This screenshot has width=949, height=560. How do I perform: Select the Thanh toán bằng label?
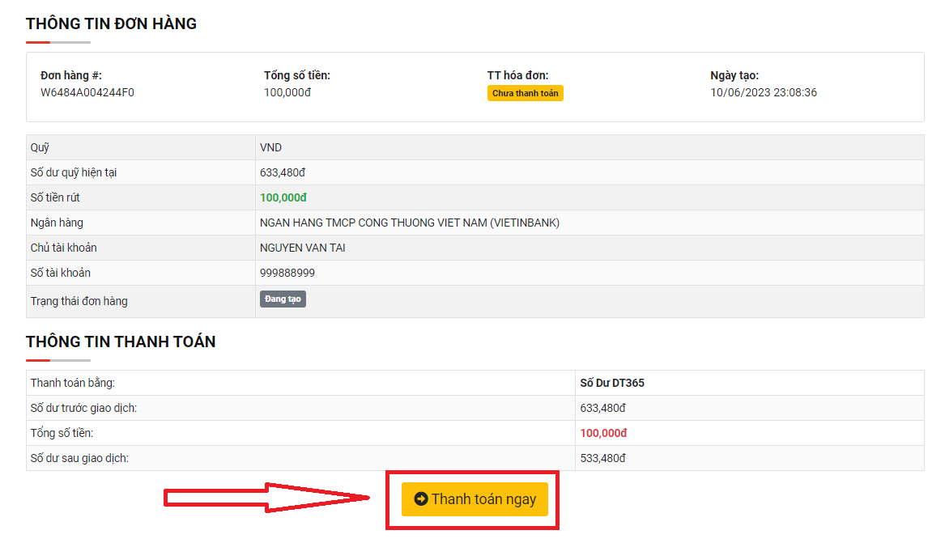(x=73, y=383)
